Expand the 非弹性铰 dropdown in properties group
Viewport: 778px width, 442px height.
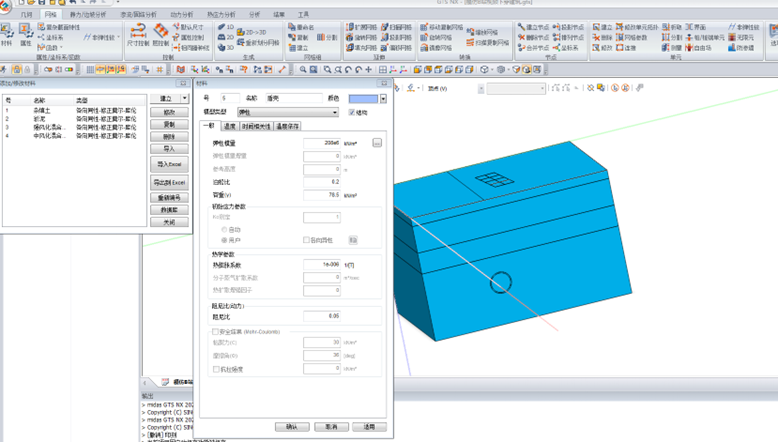[x=119, y=37]
